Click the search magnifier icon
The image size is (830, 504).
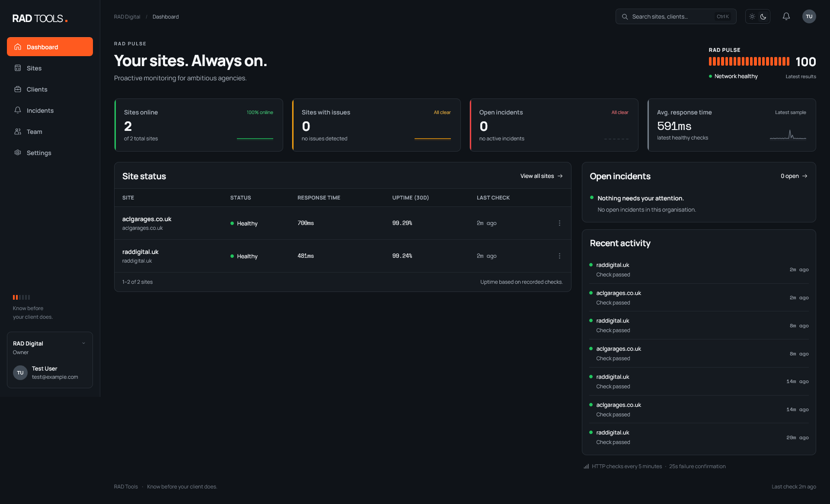pos(625,16)
